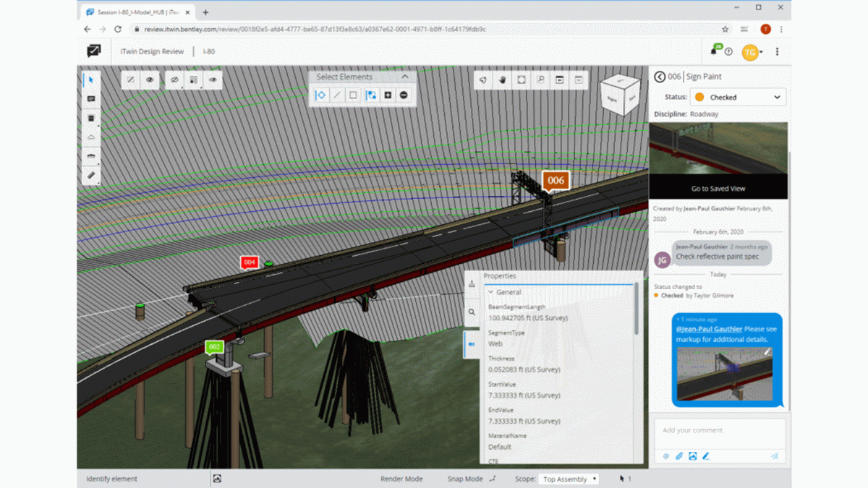Image resolution: width=868 pixels, height=488 pixels.
Task: Click the mention @ icon in comment box
Action: tap(665, 456)
